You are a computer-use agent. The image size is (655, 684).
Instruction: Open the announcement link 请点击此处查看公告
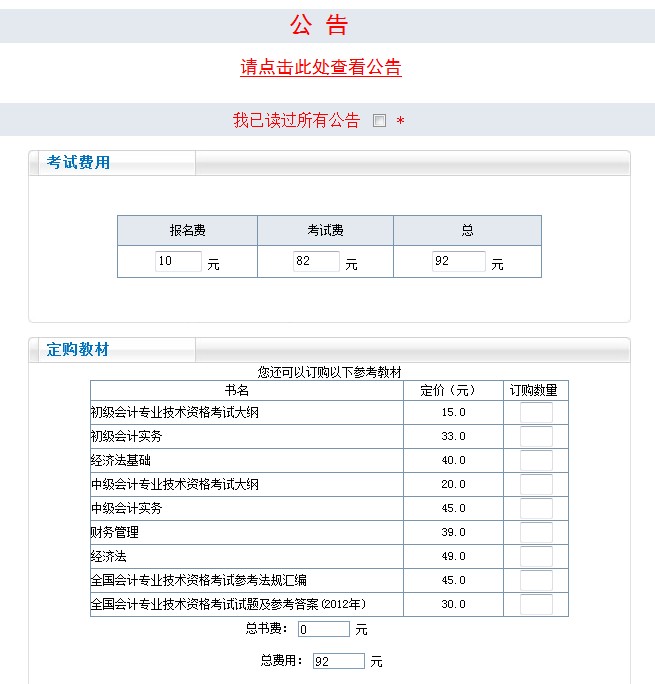pos(321,67)
